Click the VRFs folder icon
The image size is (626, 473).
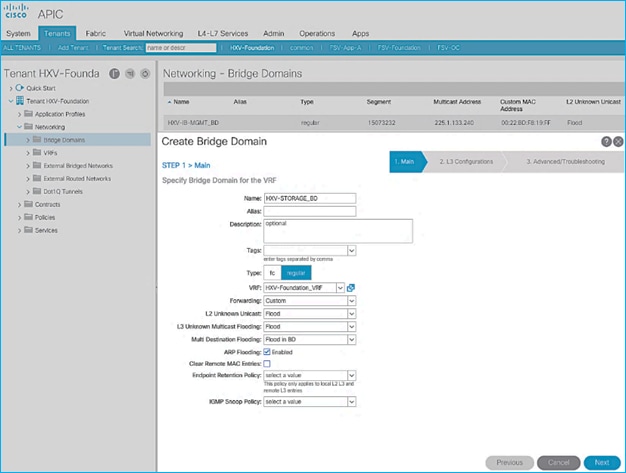point(37,152)
